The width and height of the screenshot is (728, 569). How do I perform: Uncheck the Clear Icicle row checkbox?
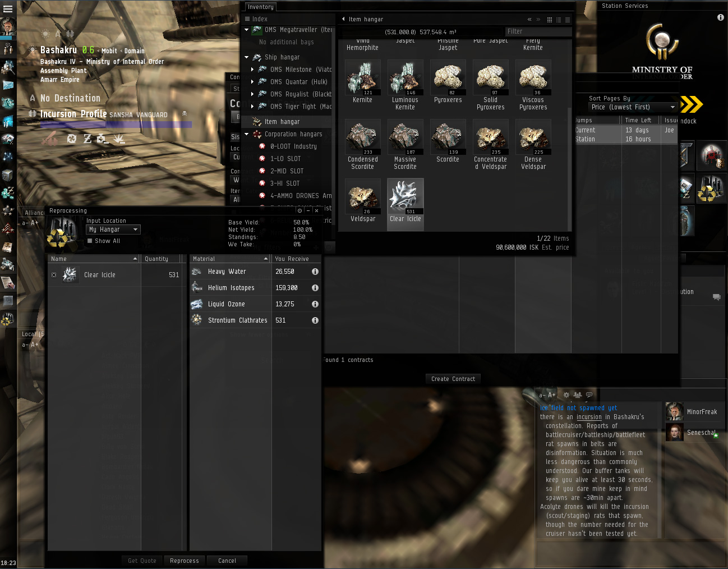[54, 275]
